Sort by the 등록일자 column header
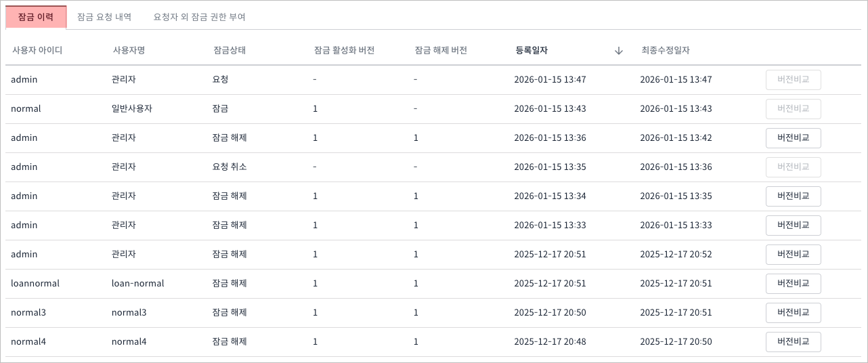 tap(531, 51)
